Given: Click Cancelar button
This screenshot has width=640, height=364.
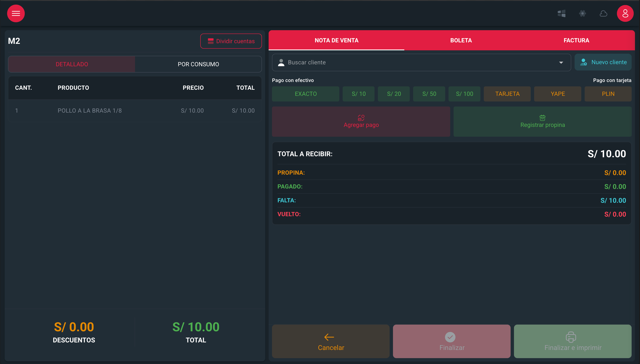Looking at the screenshot, I should pyautogui.click(x=331, y=341).
